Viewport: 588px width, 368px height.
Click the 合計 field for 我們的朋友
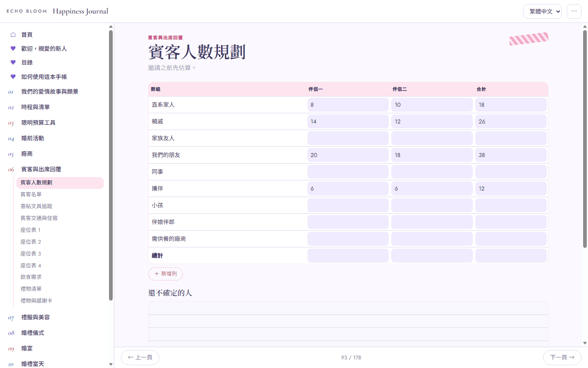coord(511,155)
